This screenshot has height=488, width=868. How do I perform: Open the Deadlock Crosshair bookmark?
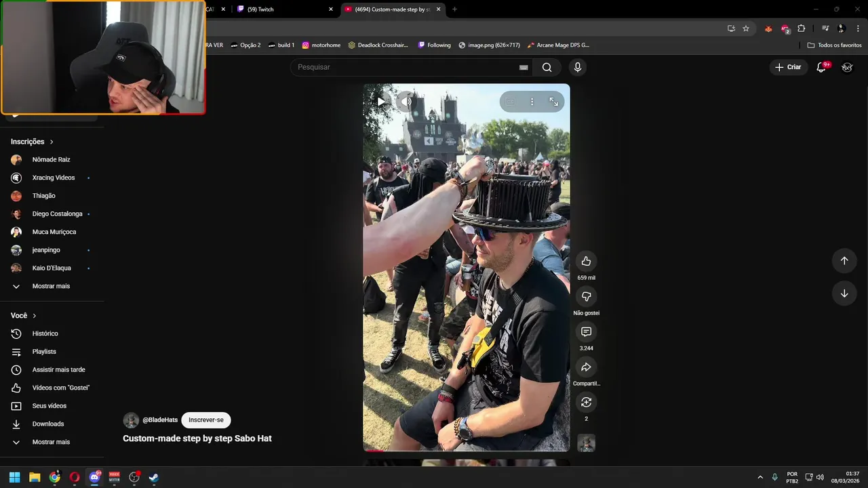pos(378,45)
